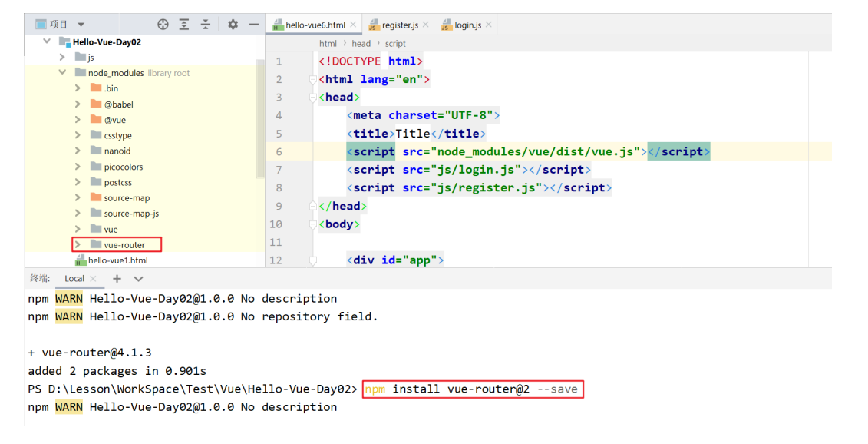
Task: Close the login.js tab
Action: click(489, 25)
